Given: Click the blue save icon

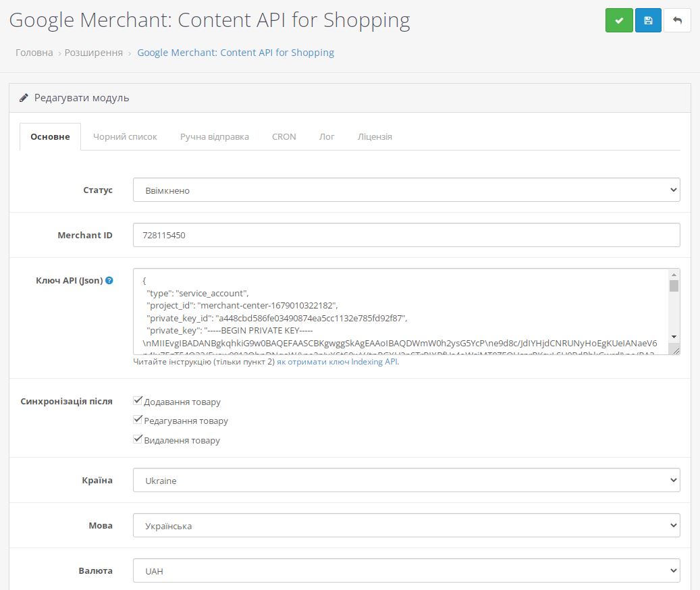Looking at the screenshot, I should (648, 20).
